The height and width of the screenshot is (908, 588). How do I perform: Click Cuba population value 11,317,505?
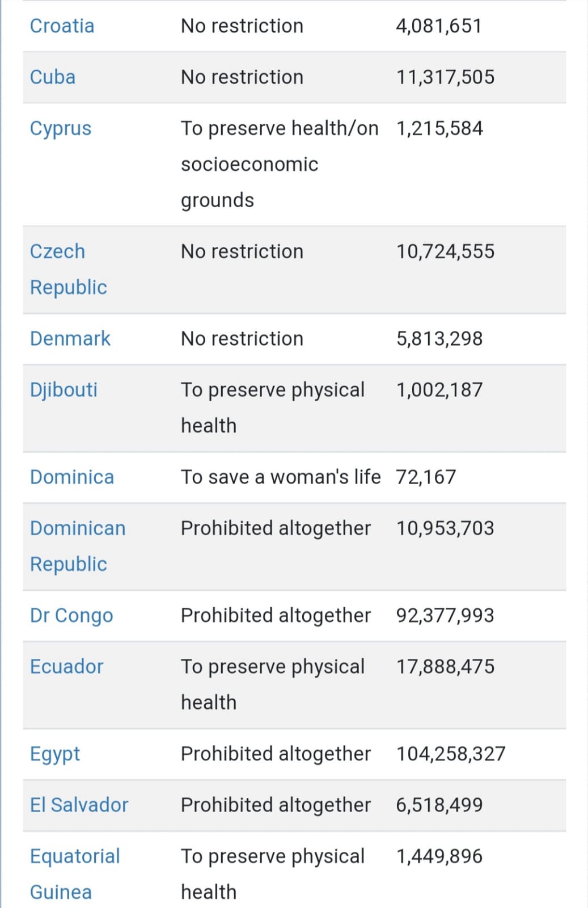tap(445, 77)
